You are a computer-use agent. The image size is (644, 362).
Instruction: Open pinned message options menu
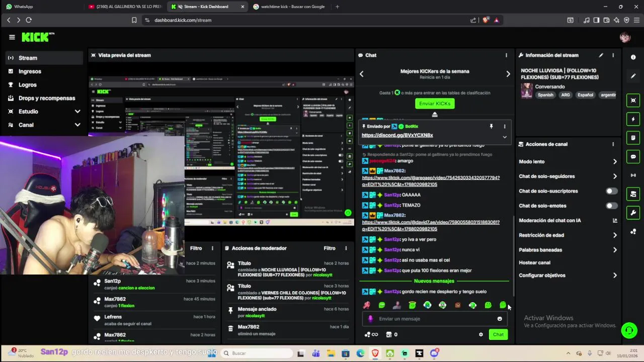[x=505, y=127]
